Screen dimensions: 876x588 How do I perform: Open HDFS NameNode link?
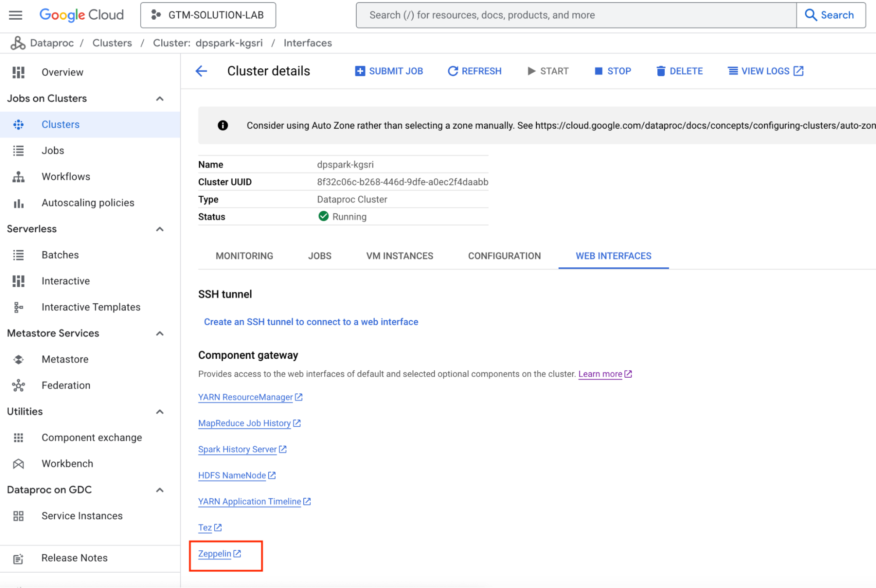pos(232,475)
